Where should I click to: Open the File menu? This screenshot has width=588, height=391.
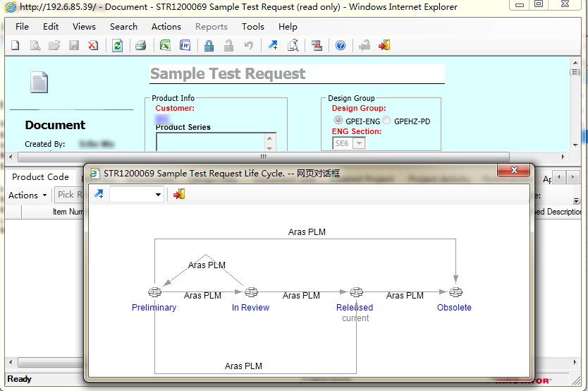click(22, 27)
